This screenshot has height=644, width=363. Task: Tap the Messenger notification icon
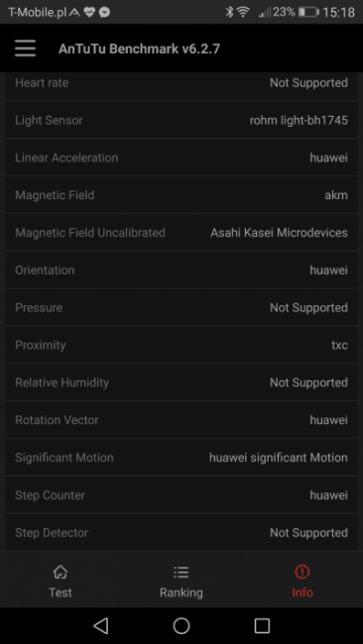pyautogui.click(x=105, y=12)
